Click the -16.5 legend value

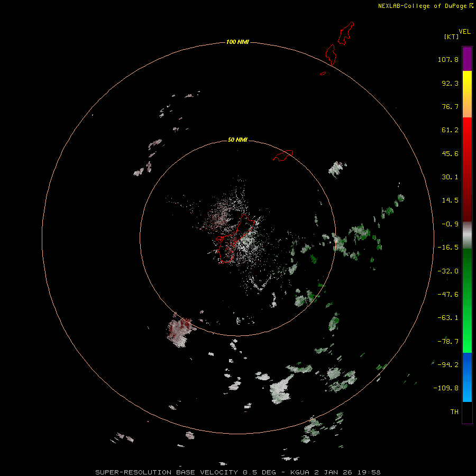click(x=448, y=248)
